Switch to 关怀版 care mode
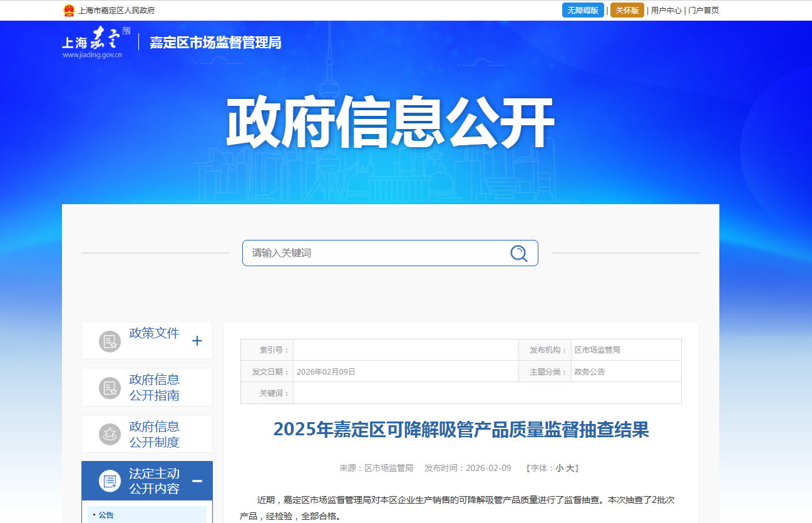Image resolution: width=812 pixels, height=523 pixels. (x=627, y=10)
